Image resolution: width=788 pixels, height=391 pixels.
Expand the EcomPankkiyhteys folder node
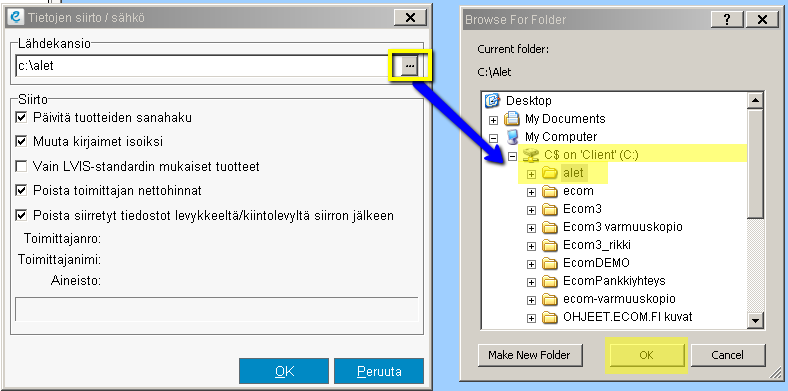coord(531,282)
